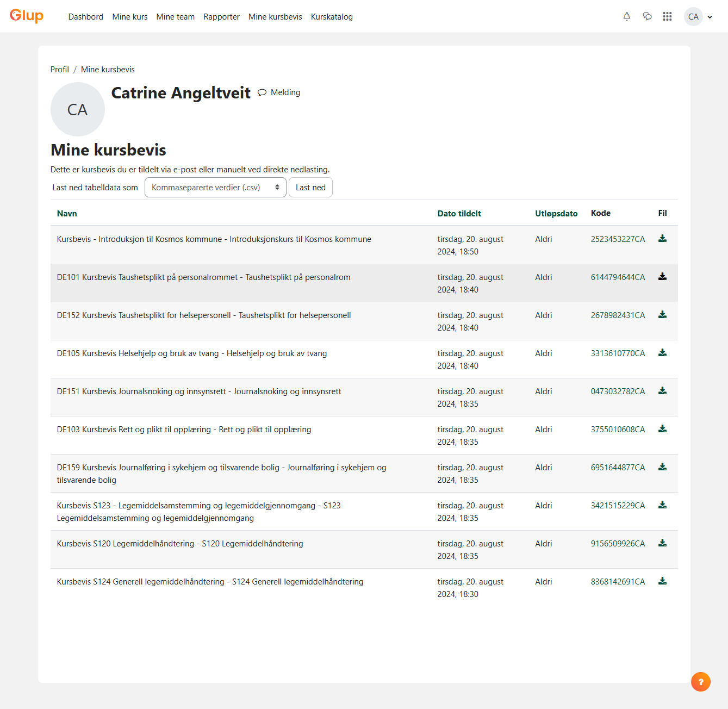Download DE103 Rett og plikt til opplæring file
This screenshot has width=728, height=709.
pos(662,429)
